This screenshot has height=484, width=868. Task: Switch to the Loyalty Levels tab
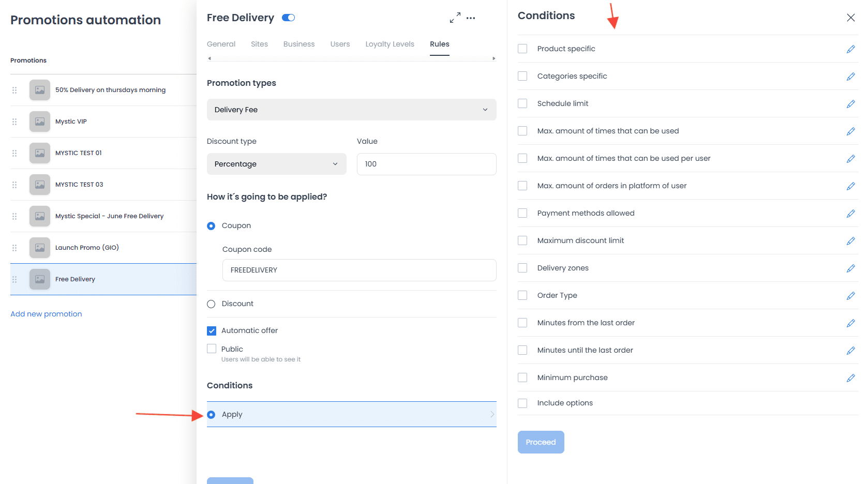[x=390, y=44]
